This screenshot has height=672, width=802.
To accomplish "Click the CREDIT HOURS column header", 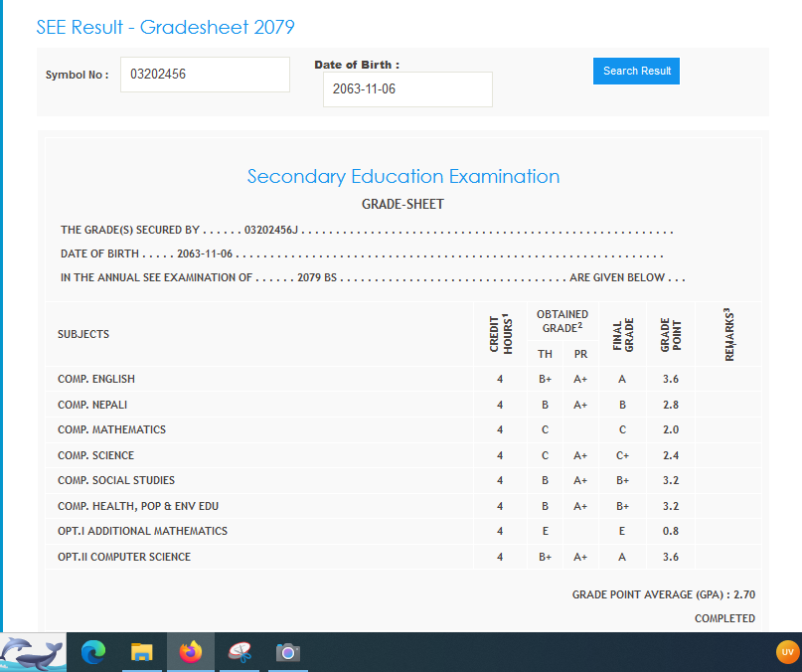I will tap(500, 334).
